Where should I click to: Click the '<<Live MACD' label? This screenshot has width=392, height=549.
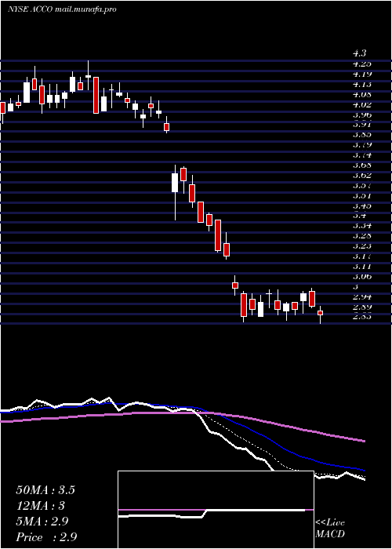point(330,529)
